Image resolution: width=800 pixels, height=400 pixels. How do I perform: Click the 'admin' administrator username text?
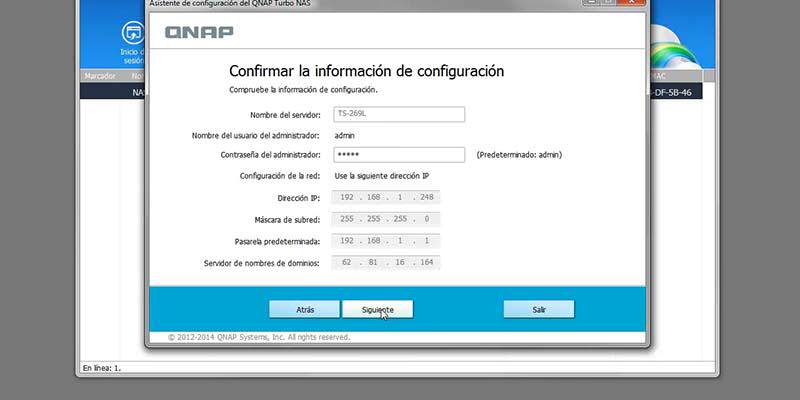344,136
